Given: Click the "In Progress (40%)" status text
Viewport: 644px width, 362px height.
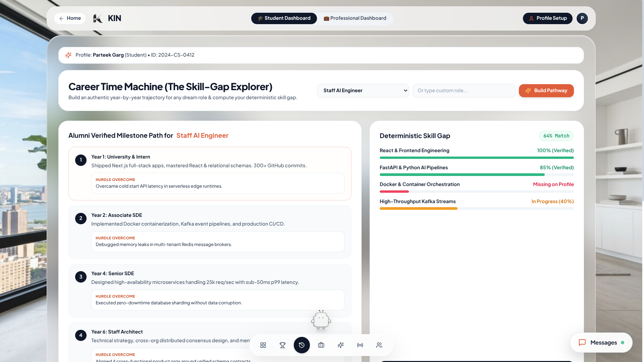Looking at the screenshot, I should pyautogui.click(x=553, y=201).
